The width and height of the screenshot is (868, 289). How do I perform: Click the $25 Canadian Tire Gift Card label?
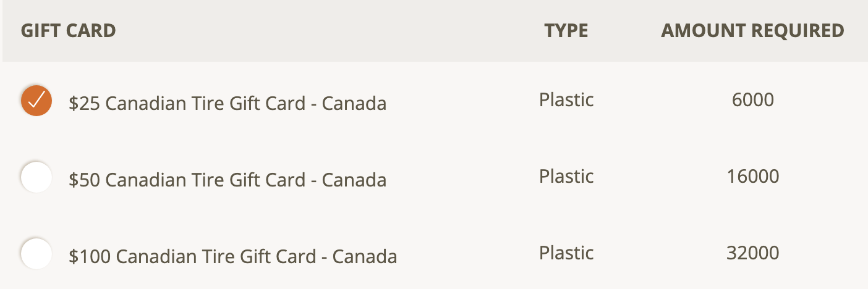pyautogui.click(x=228, y=103)
